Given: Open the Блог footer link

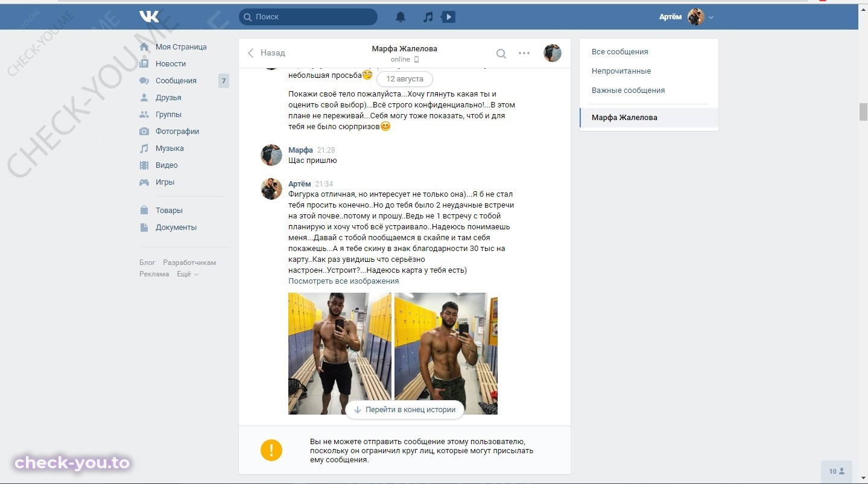Looking at the screenshot, I should coord(147,263).
